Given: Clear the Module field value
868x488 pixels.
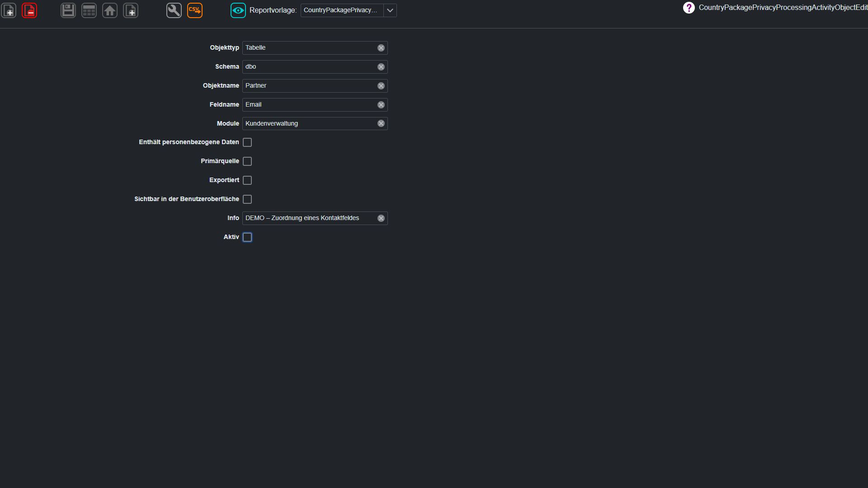Looking at the screenshot, I should click(381, 123).
